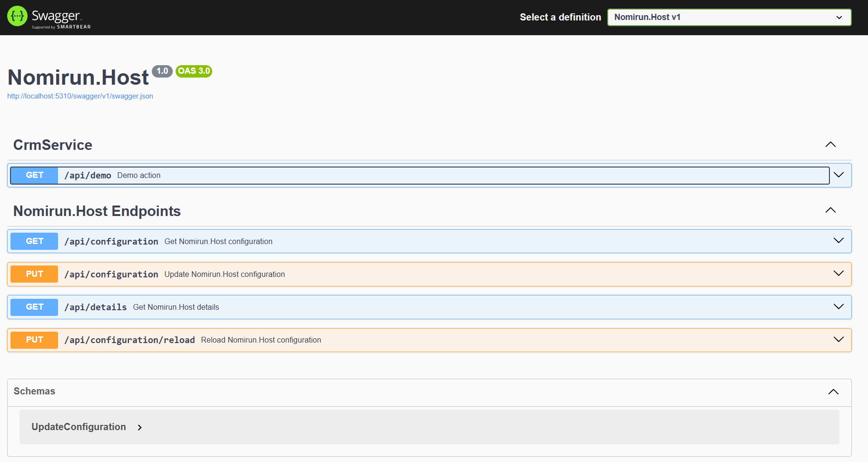Open the swagger.json URL link
The width and height of the screenshot is (868, 462).
click(80, 96)
